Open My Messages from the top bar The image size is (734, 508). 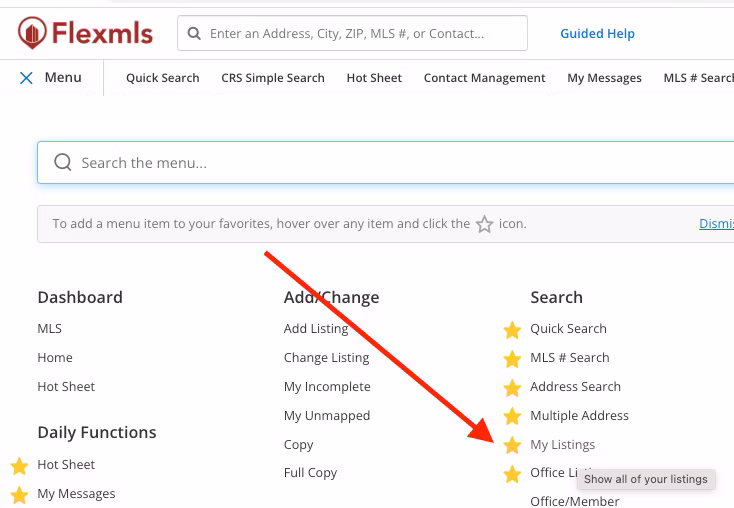pyautogui.click(x=604, y=78)
